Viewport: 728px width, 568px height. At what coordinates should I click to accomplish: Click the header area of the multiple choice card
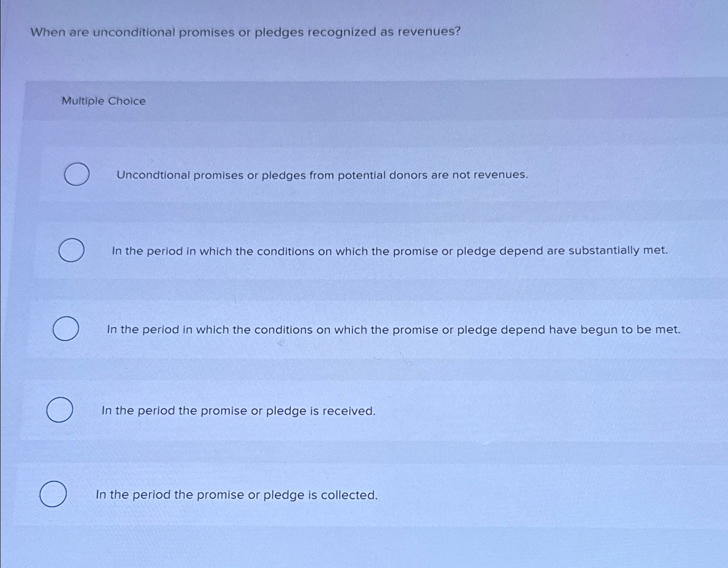(x=349, y=100)
